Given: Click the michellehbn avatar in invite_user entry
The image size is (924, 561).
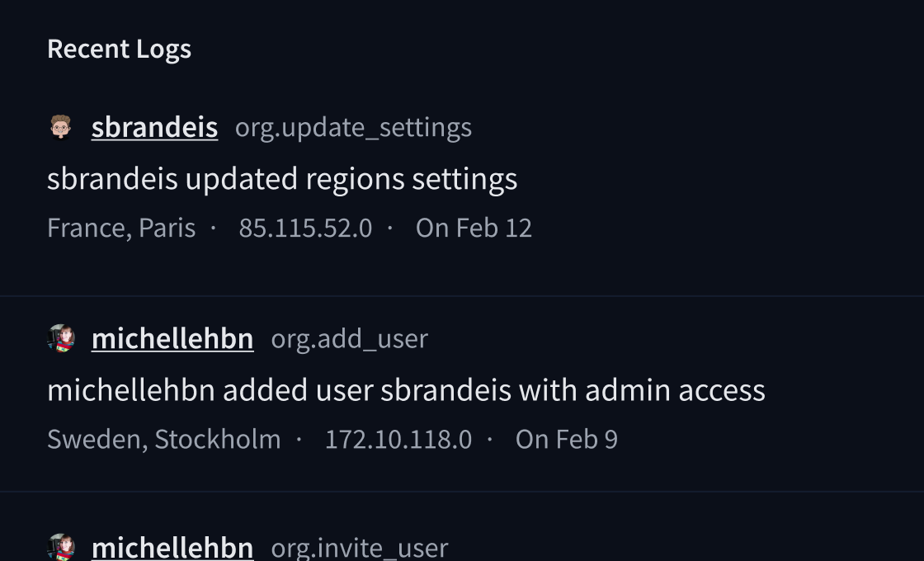Looking at the screenshot, I should pos(59,546).
